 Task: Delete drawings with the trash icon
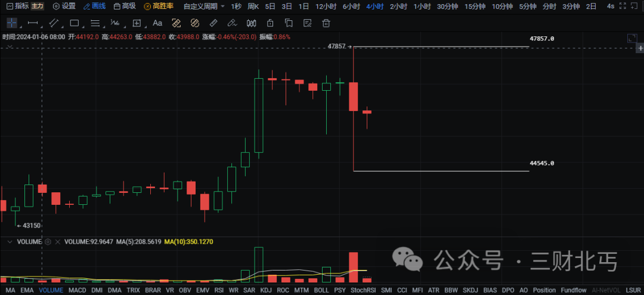[326, 23]
